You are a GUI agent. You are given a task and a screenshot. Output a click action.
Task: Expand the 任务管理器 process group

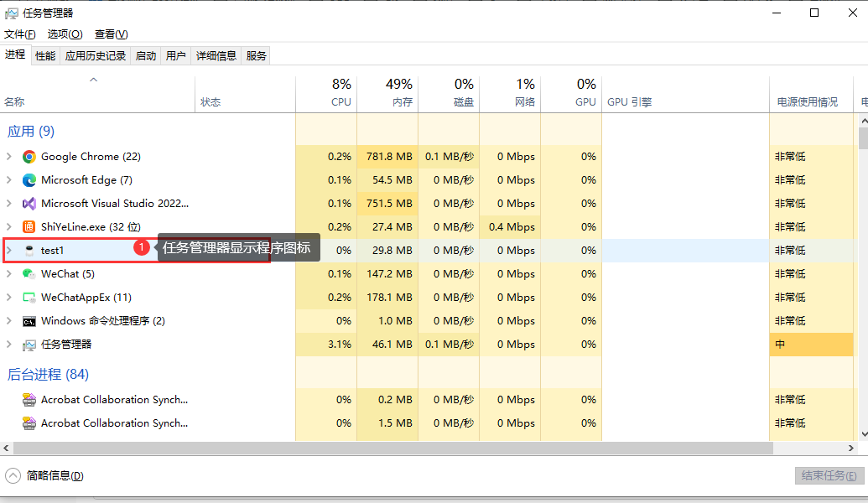tap(9, 345)
